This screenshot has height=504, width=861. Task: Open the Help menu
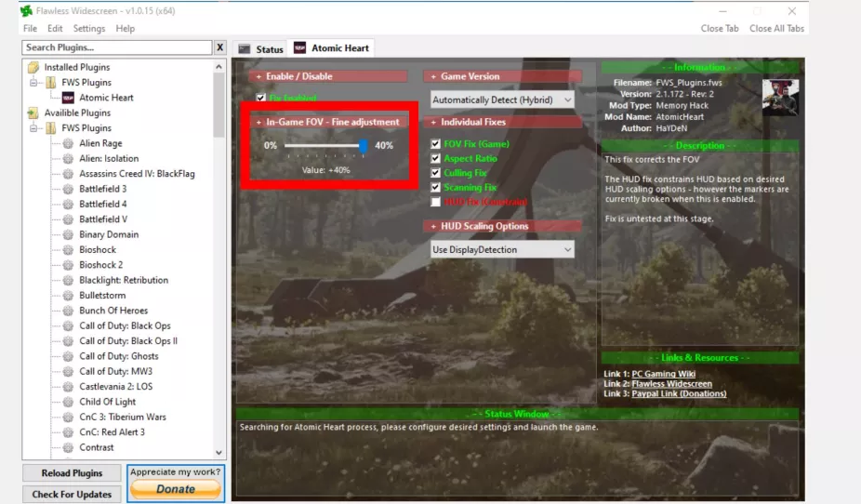pos(126,29)
